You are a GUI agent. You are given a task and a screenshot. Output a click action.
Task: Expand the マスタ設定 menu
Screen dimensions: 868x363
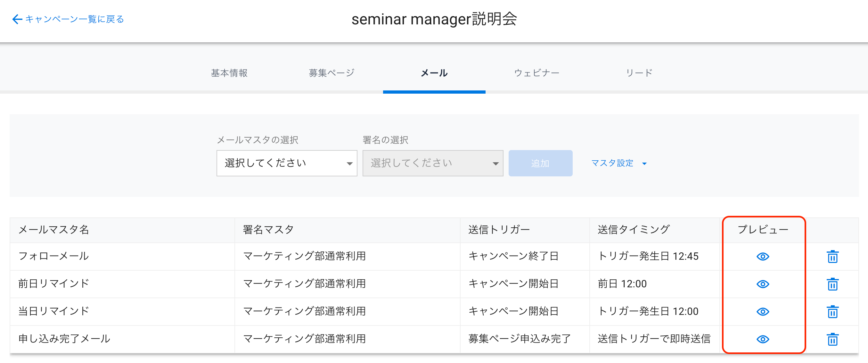point(619,163)
